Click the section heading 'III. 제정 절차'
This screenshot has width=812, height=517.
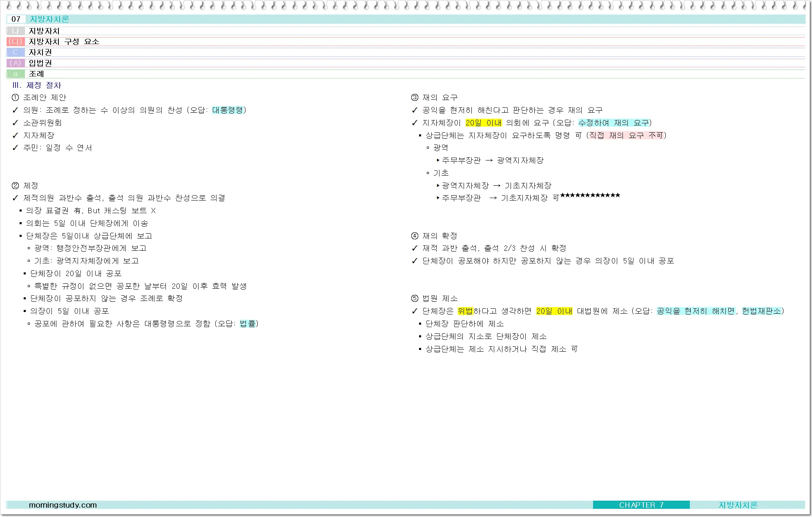37,85
